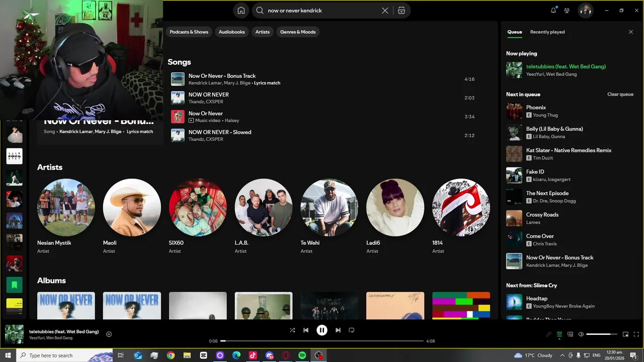Open Friend Activity people icon
Screen dimensions: 644x362
pos(567,10)
